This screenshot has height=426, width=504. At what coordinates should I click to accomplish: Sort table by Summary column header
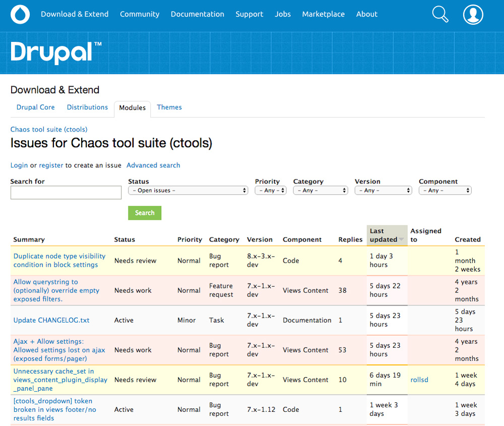point(29,239)
